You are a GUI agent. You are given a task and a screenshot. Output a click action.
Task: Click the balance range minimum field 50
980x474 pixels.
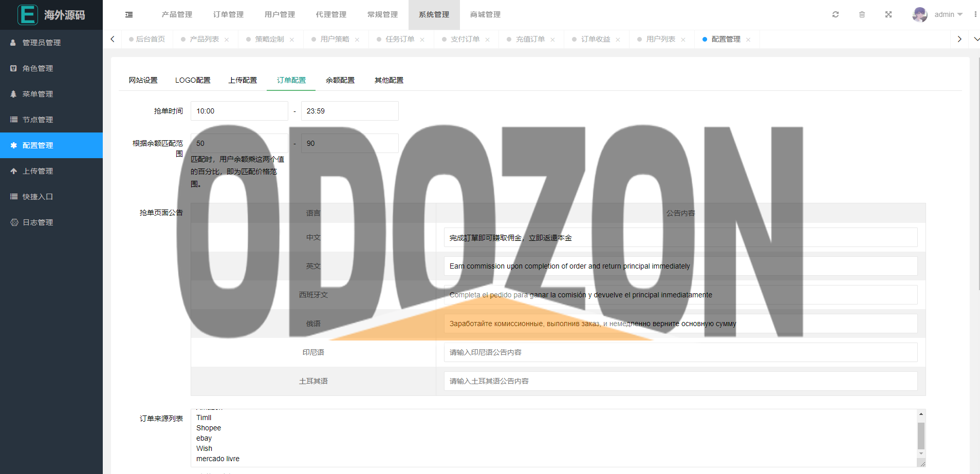click(x=239, y=143)
